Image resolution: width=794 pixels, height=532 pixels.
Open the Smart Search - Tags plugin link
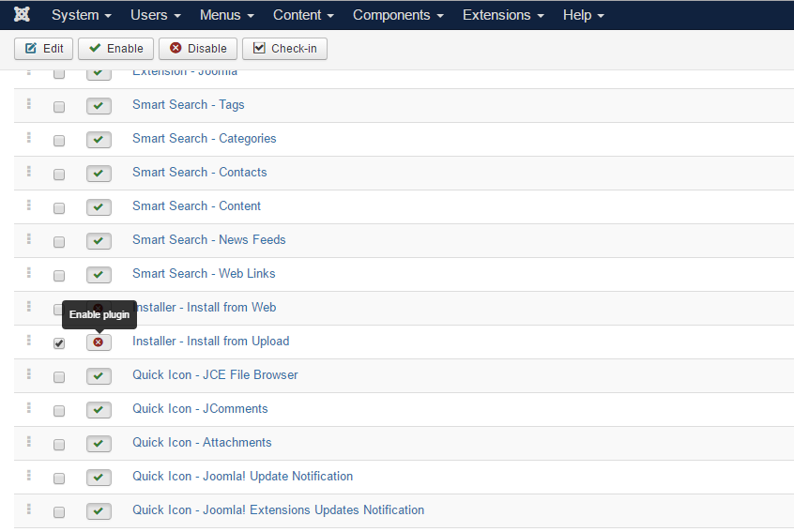(x=189, y=105)
